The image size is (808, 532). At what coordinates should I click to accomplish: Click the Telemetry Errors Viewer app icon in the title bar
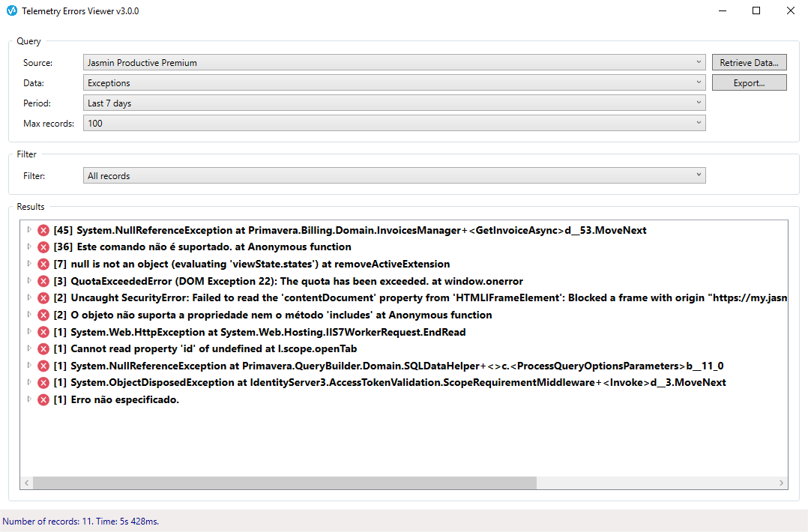pyautogui.click(x=12, y=10)
